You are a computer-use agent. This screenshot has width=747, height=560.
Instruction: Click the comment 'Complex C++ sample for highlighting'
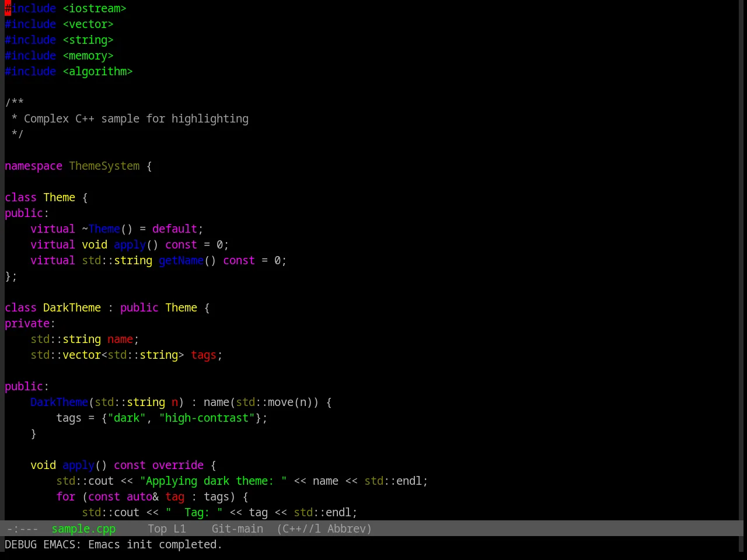pyautogui.click(x=136, y=118)
